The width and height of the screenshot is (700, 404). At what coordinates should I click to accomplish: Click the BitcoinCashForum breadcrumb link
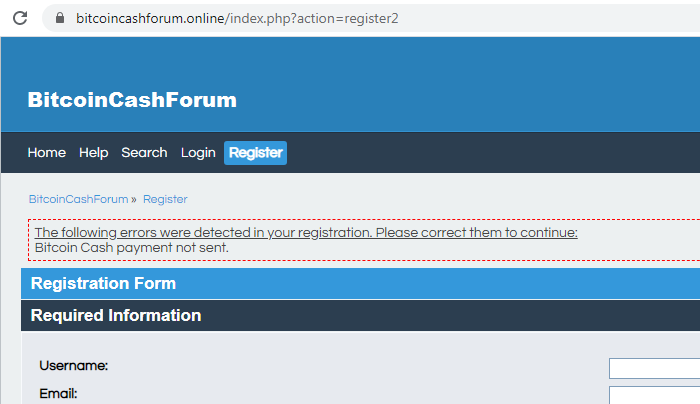(79, 199)
